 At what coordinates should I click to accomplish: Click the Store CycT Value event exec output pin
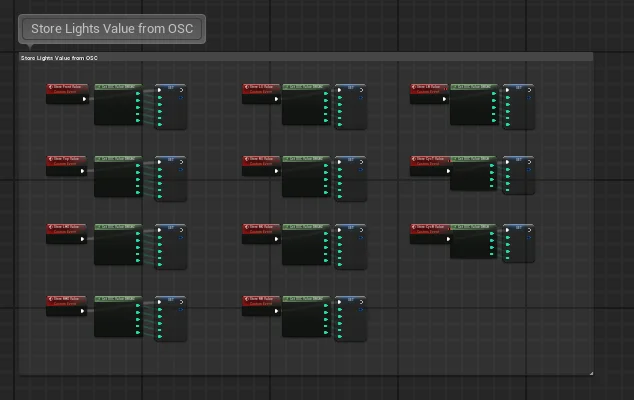pos(448,171)
